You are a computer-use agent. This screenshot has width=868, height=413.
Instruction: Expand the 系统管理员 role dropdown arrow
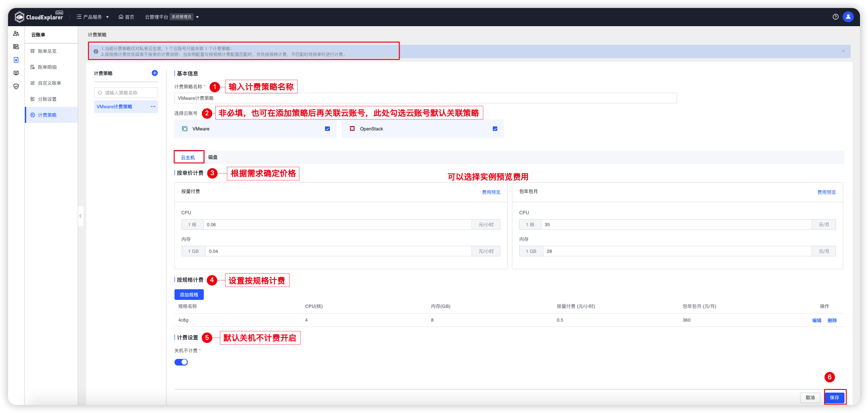pos(198,17)
